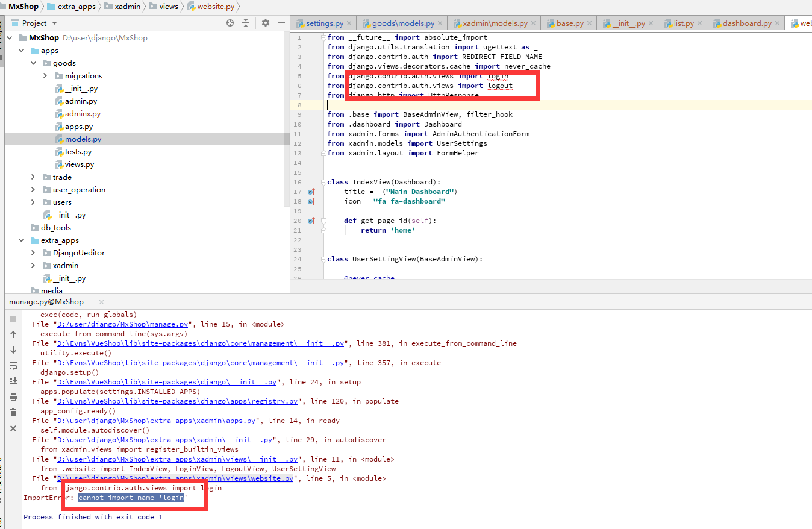
Task: Select apps.py in goods folder
Action: click(79, 127)
